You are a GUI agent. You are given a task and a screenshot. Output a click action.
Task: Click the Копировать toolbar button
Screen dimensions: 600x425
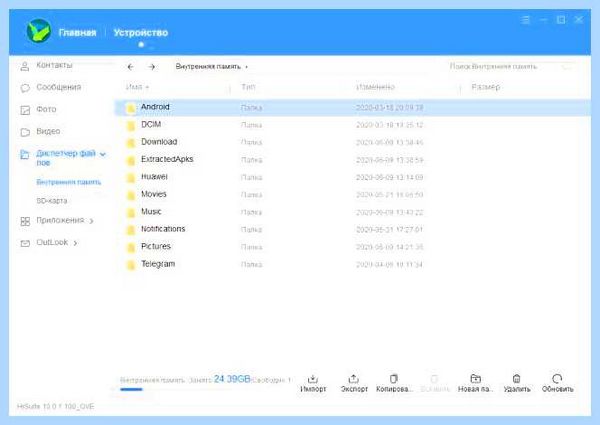394,383
